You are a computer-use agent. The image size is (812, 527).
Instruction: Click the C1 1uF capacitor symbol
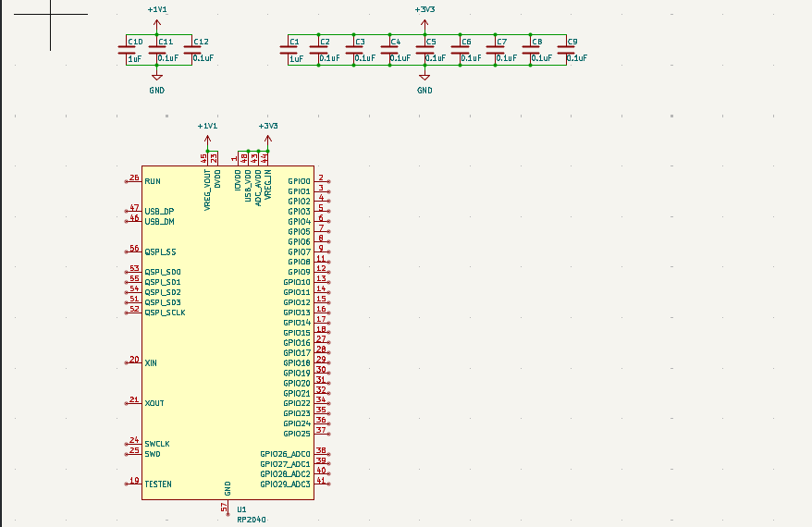point(284,51)
